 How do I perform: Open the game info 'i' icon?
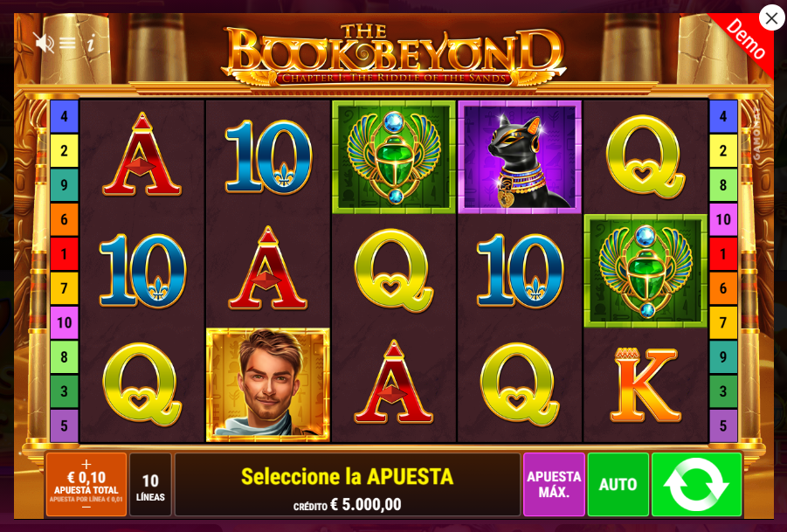[91, 44]
